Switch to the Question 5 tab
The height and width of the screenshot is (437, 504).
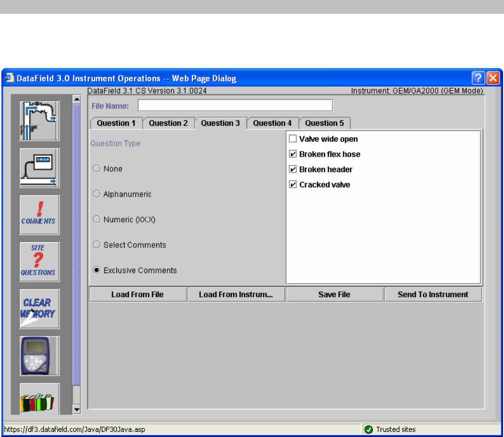325,123
